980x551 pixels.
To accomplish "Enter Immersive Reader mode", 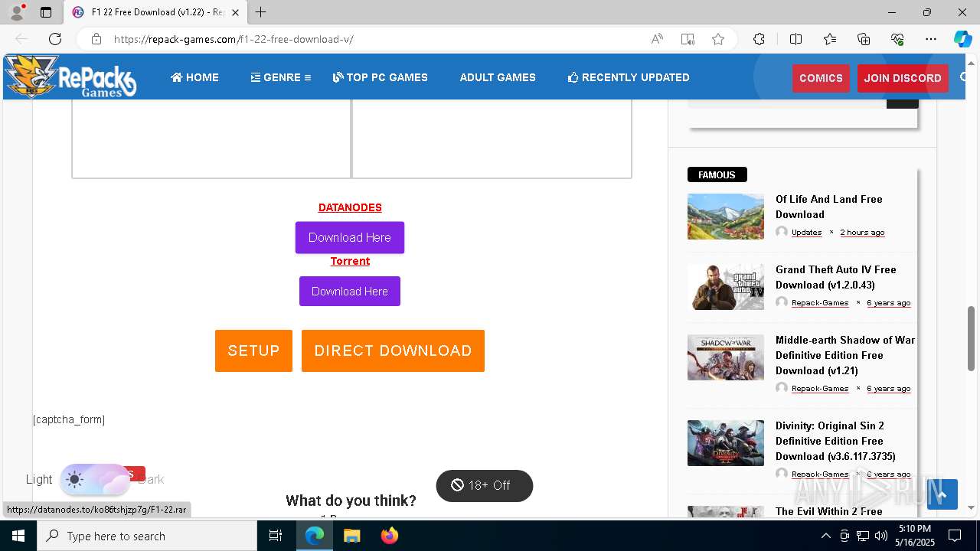I will pyautogui.click(x=688, y=39).
